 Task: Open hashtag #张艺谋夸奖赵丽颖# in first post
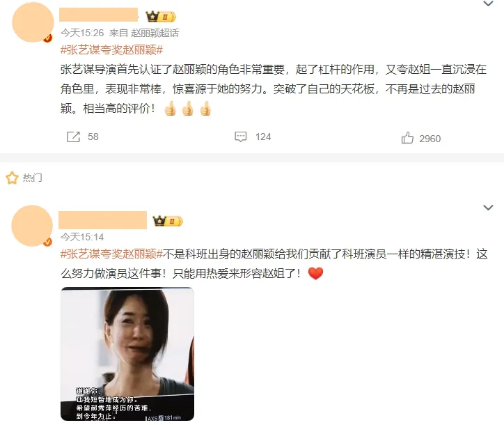click(x=111, y=50)
